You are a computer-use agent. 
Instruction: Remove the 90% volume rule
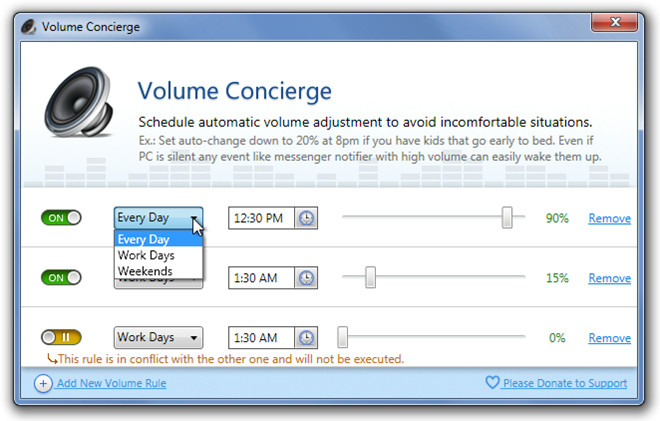tap(609, 218)
